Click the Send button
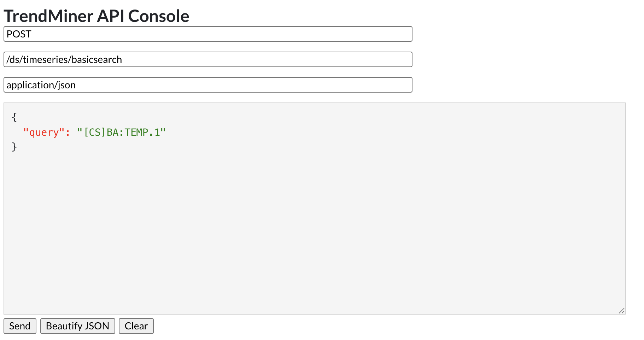The height and width of the screenshot is (340, 644). point(20,326)
